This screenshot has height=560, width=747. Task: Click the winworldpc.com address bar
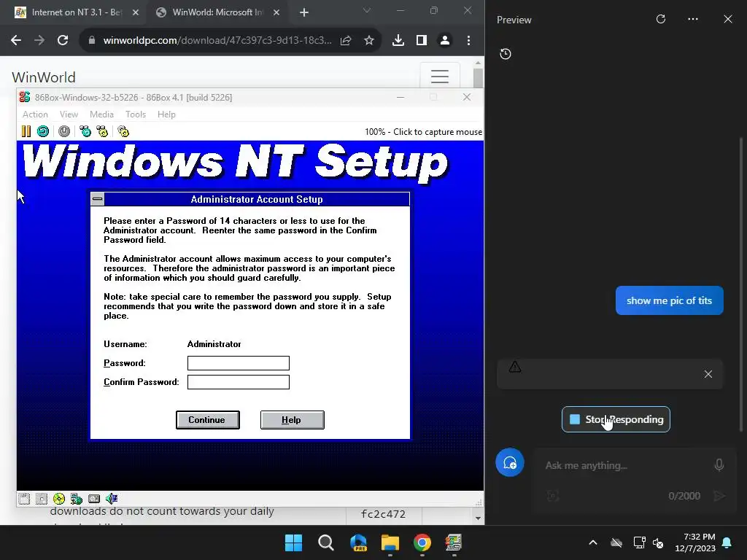click(x=217, y=41)
